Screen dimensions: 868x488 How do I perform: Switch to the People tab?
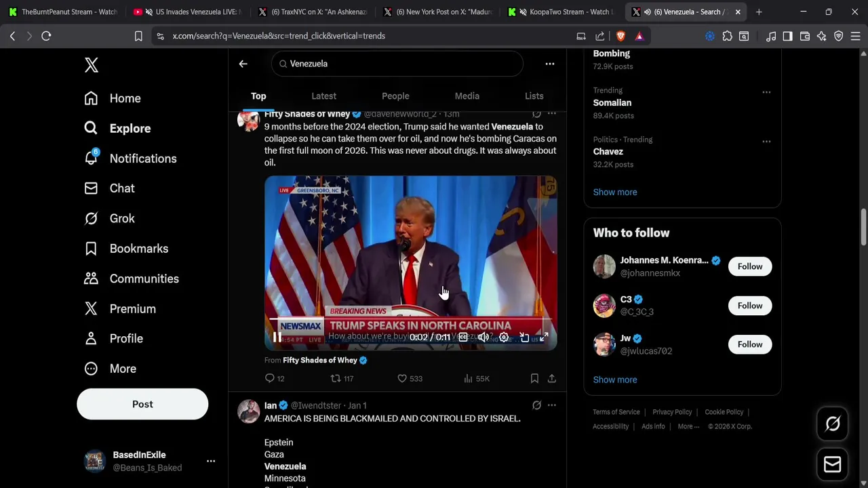point(395,96)
